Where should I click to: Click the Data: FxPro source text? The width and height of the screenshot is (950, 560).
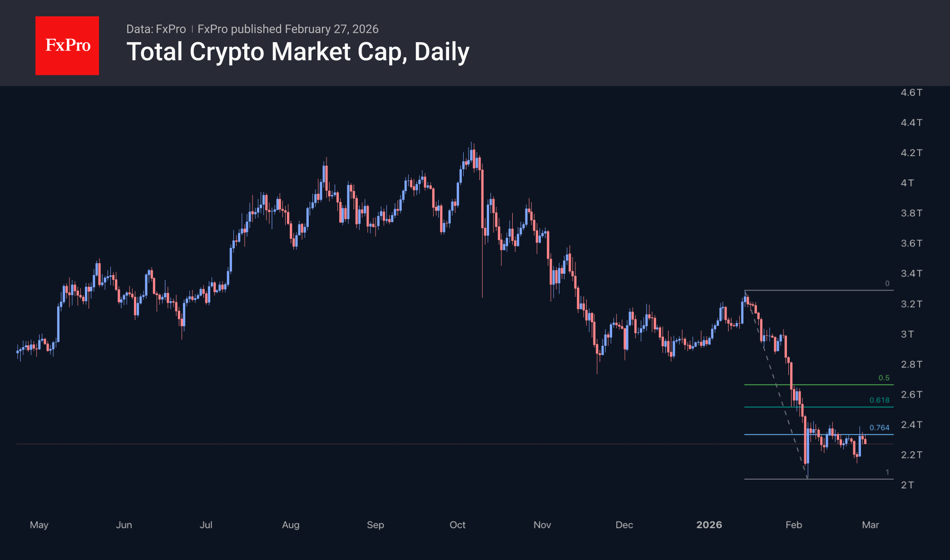click(156, 29)
